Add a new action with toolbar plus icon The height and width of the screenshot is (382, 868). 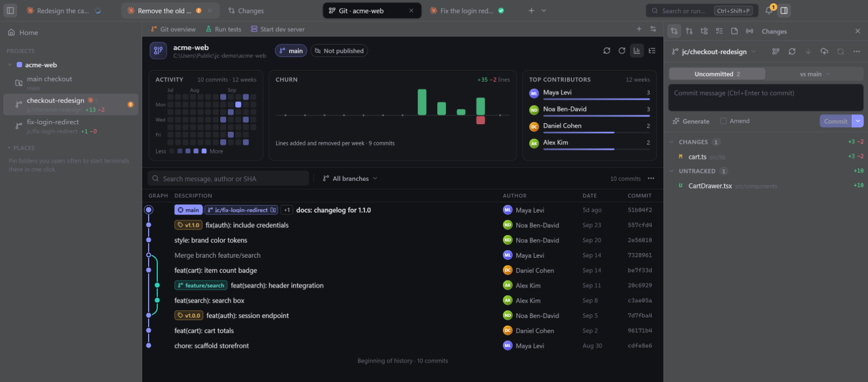pos(639,29)
